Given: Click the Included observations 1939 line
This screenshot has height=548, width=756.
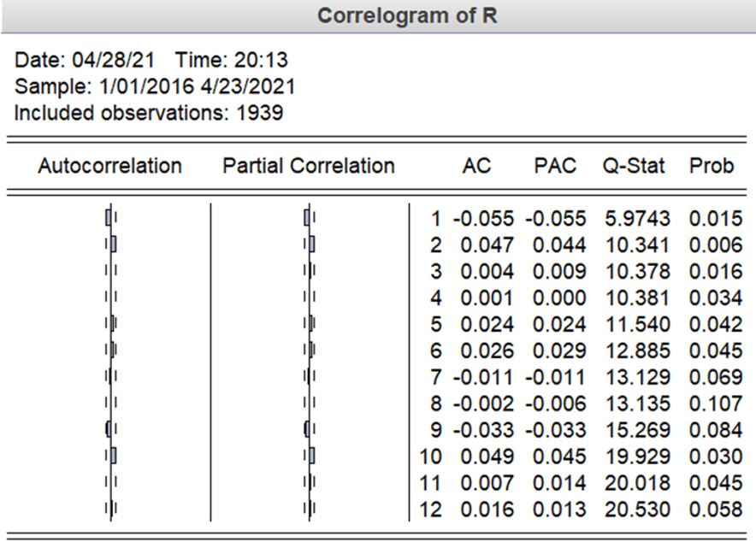Looking at the screenshot, I should (x=149, y=112).
